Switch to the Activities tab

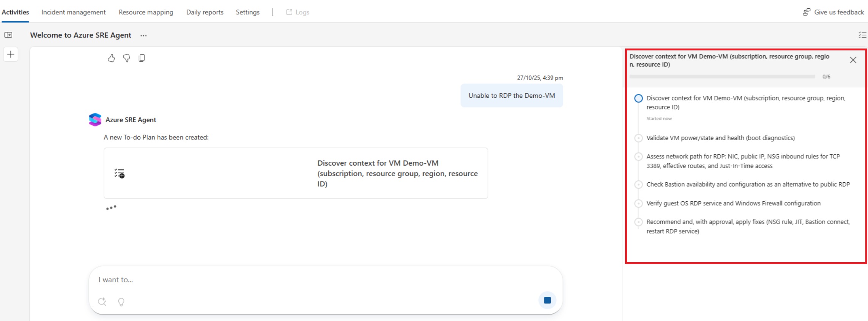click(x=15, y=12)
